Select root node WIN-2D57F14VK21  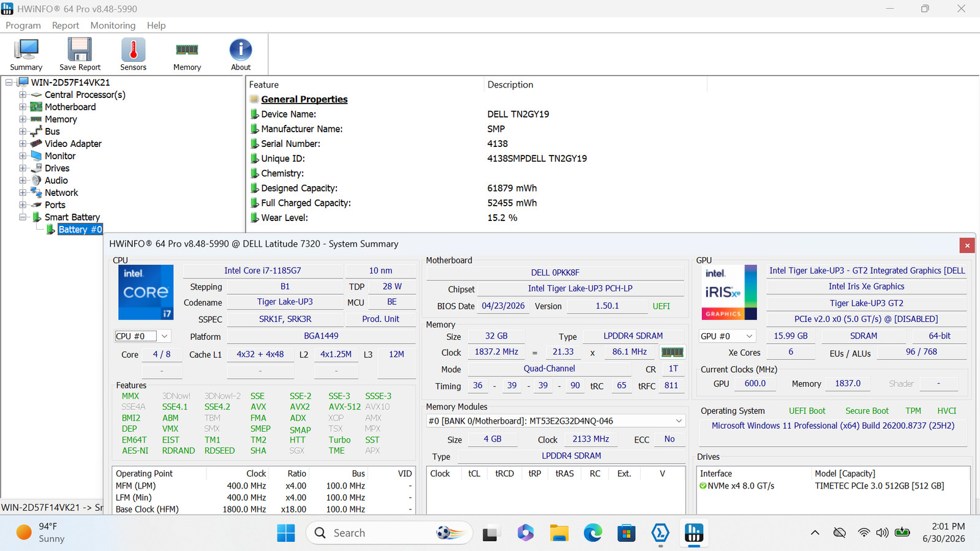[70, 83]
